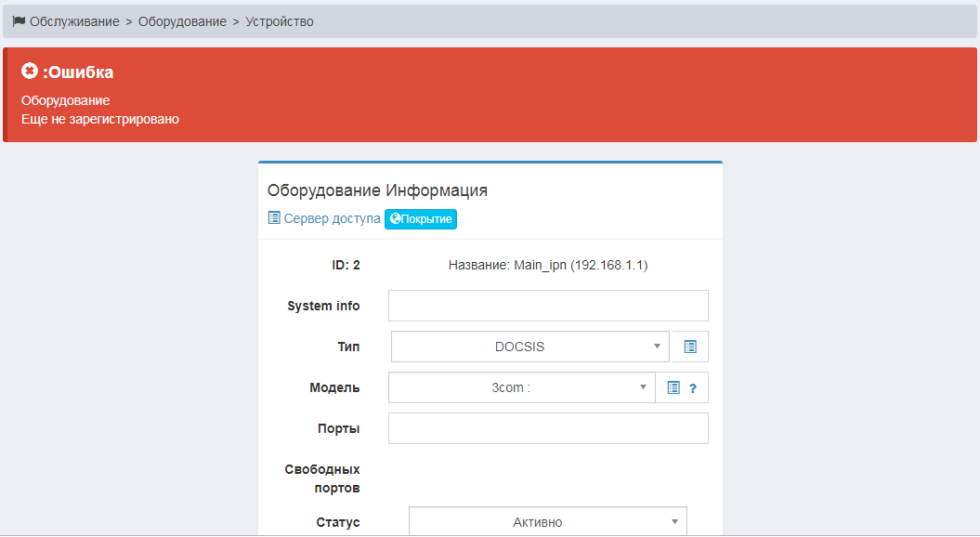Screen dimensions: 980x537
Task: Click the Название Main_ipn device name text
Action: tap(548, 265)
